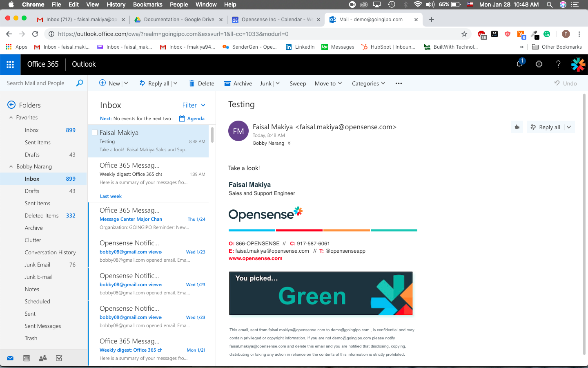Click the like thumbs-up icon on message

click(517, 127)
